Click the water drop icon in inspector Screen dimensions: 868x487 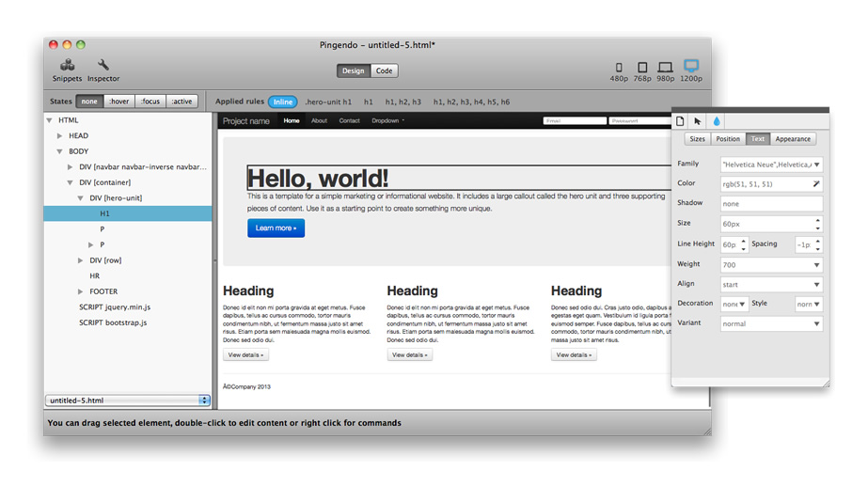coord(717,121)
